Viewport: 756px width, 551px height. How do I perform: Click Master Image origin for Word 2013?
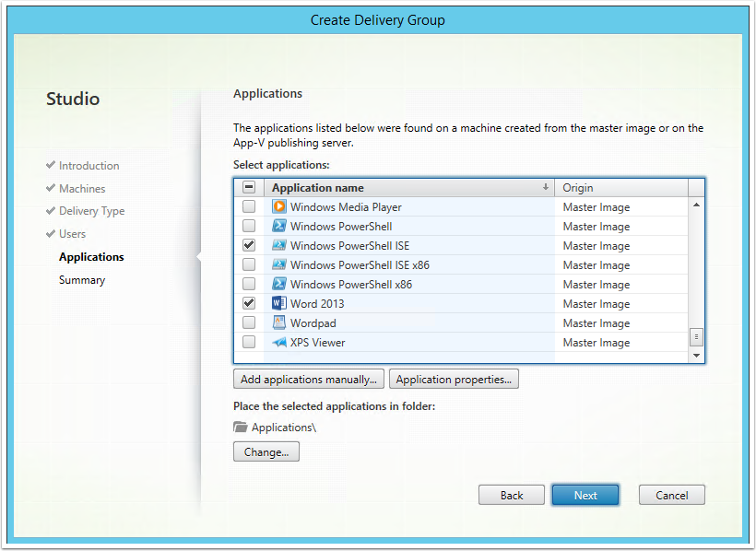[597, 304]
